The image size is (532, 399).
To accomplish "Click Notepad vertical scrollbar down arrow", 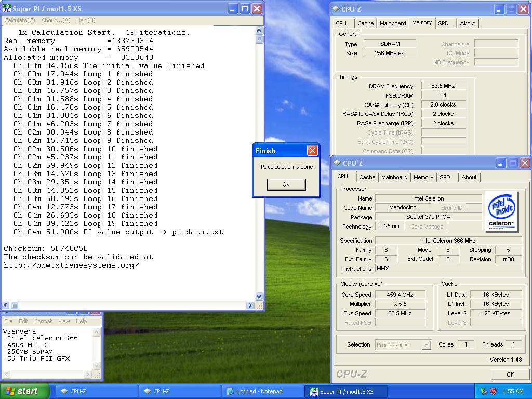I will pyautogui.click(x=96, y=365).
